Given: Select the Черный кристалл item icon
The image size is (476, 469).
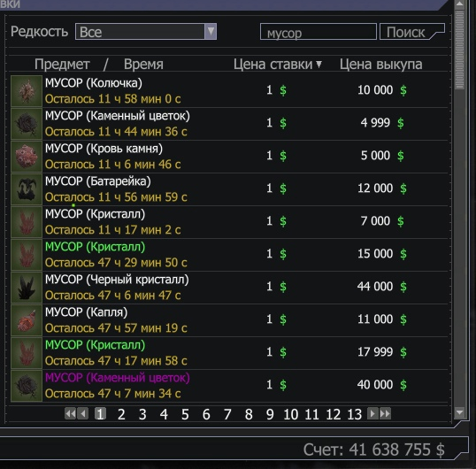Looking at the screenshot, I should point(27,288).
